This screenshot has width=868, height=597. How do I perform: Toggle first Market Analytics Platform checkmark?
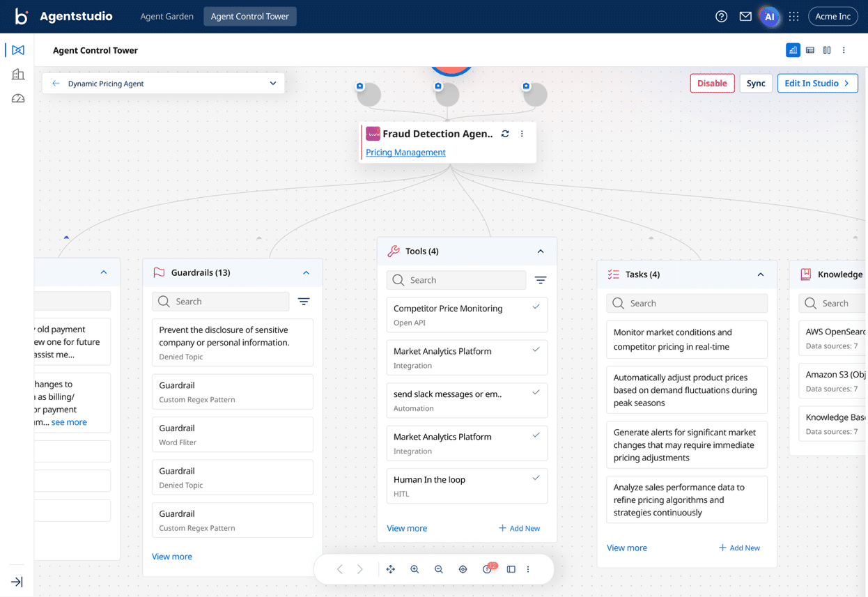coord(536,350)
